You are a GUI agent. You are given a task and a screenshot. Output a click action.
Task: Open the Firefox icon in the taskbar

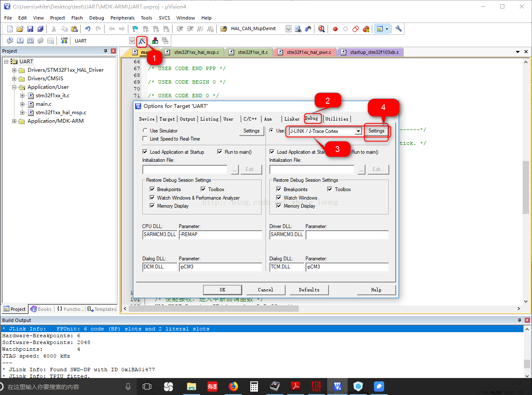pyautogui.click(x=233, y=387)
